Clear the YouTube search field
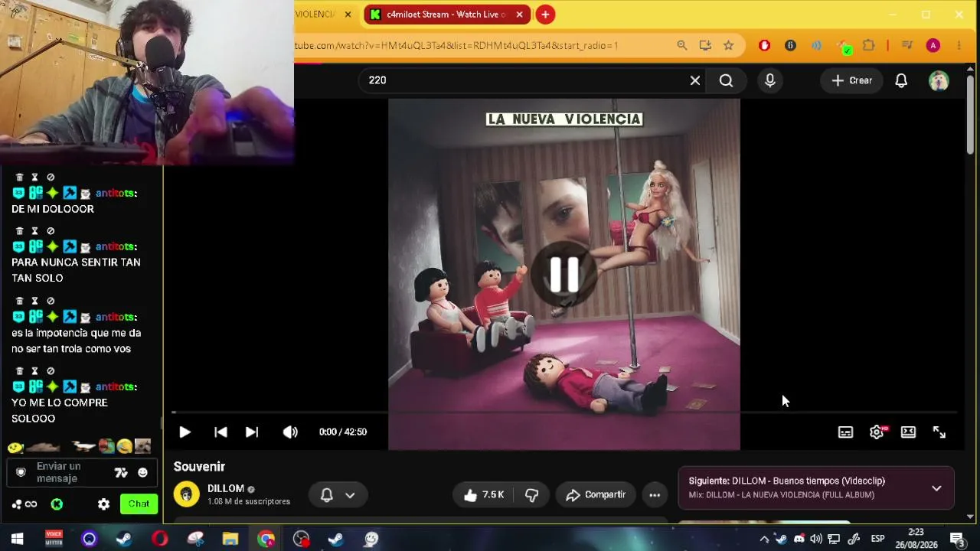 [x=695, y=80]
